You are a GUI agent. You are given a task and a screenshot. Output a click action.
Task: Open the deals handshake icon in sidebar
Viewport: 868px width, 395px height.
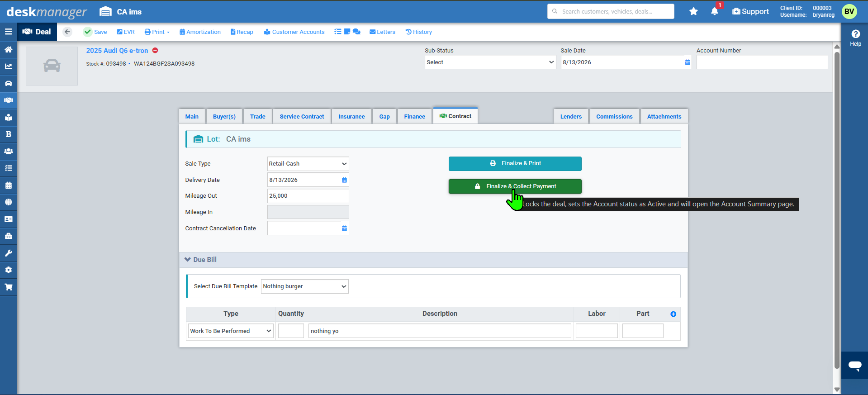click(x=8, y=100)
